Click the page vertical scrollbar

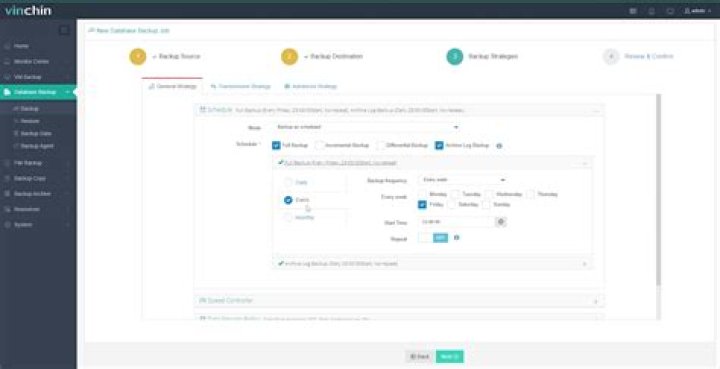[658, 190]
